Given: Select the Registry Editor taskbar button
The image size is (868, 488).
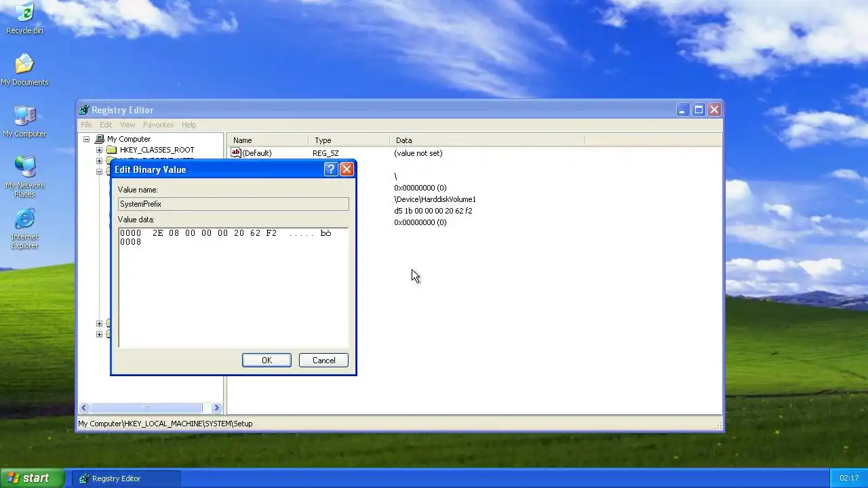Looking at the screenshot, I should (126, 479).
